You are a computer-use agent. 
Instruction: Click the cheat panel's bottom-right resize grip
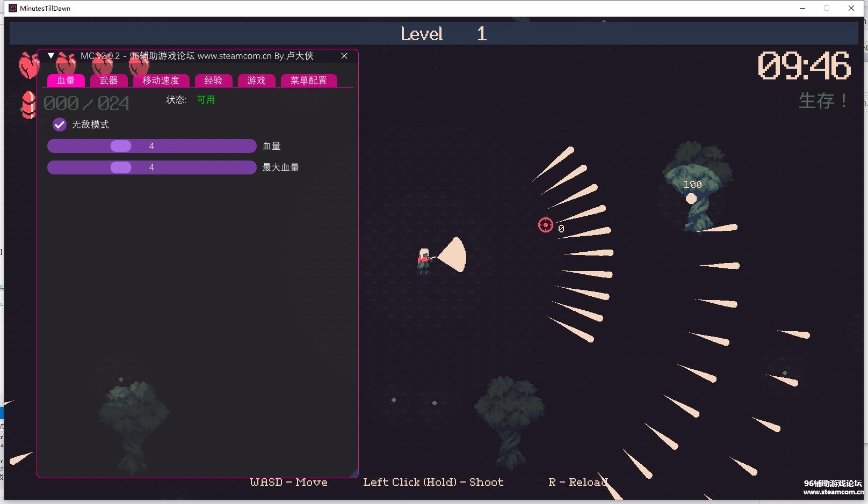[353, 473]
